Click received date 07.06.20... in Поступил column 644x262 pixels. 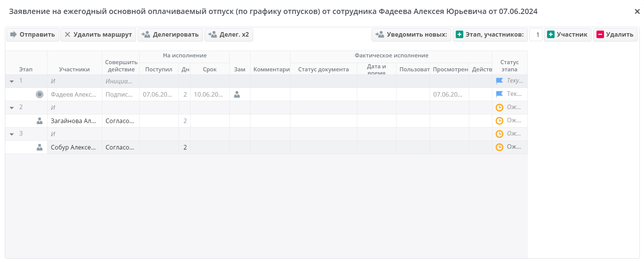pyautogui.click(x=159, y=94)
